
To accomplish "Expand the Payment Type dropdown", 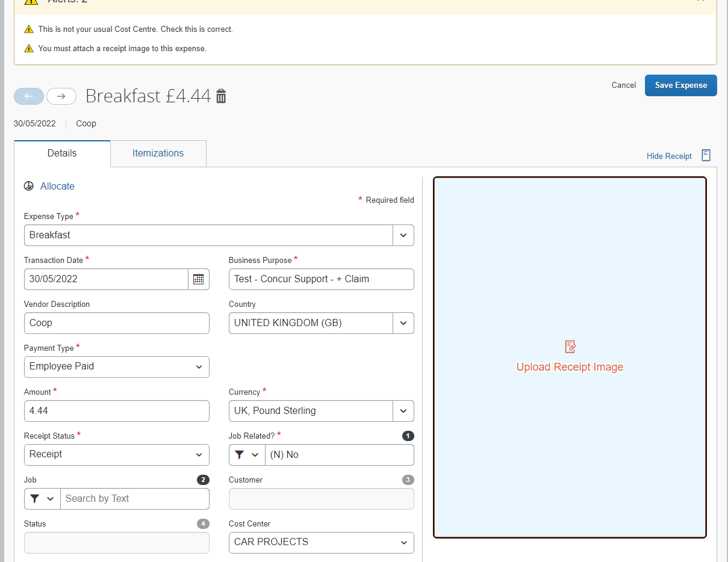I will click(199, 367).
